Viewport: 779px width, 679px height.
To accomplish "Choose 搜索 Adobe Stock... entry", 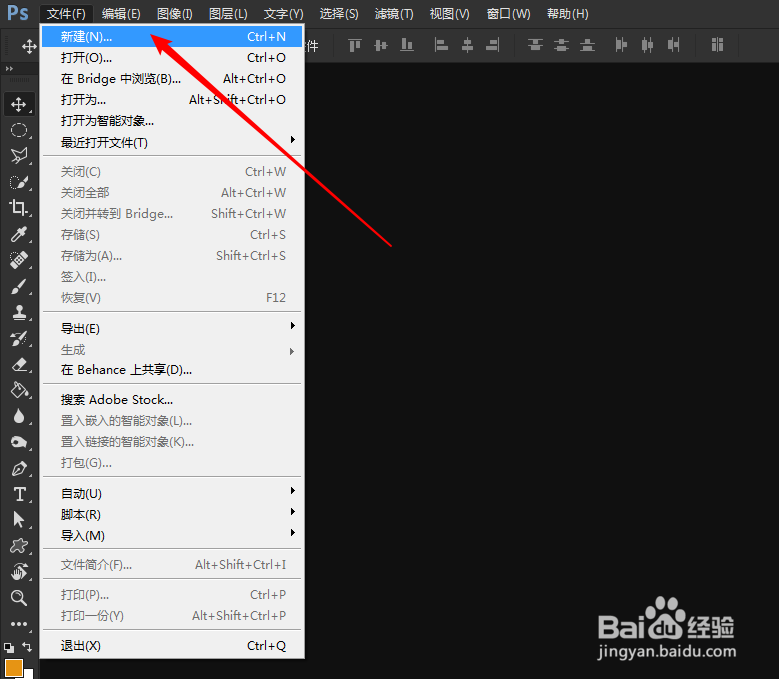I will click(x=171, y=399).
